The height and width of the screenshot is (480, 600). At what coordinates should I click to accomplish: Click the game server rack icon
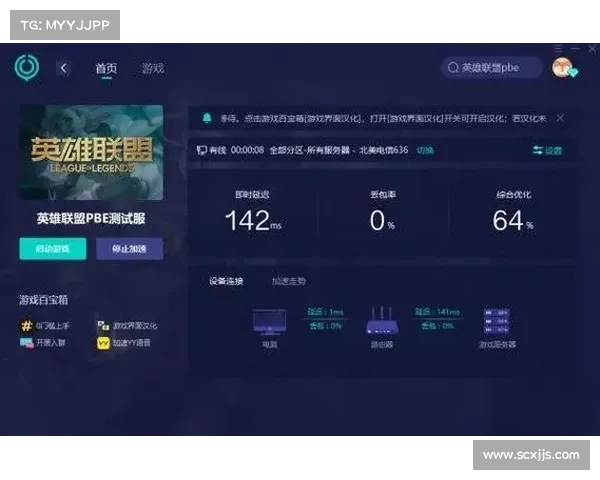tap(496, 322)
